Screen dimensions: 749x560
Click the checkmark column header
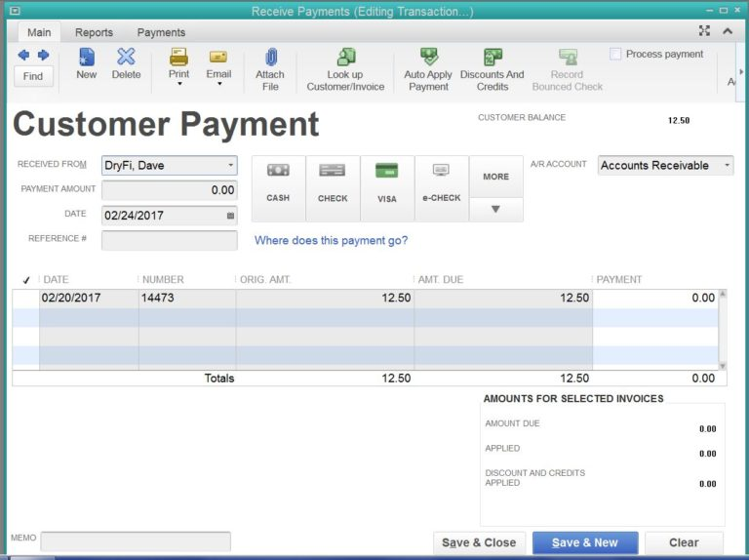[x=26, y=280]
